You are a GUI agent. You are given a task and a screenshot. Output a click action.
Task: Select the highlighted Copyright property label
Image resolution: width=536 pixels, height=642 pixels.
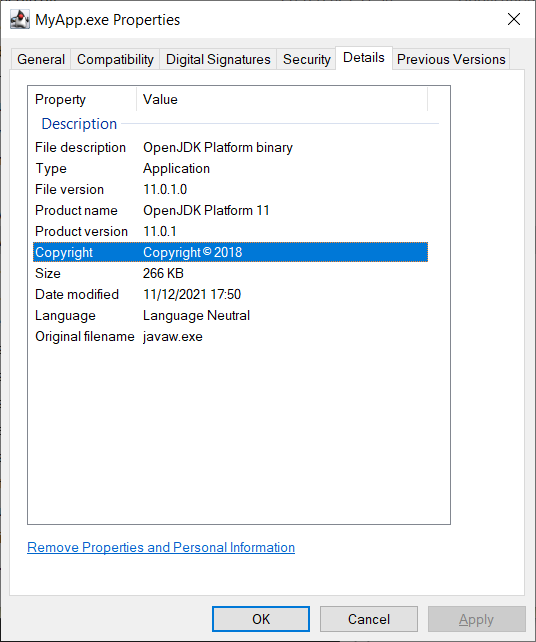(x=64, y=253)
